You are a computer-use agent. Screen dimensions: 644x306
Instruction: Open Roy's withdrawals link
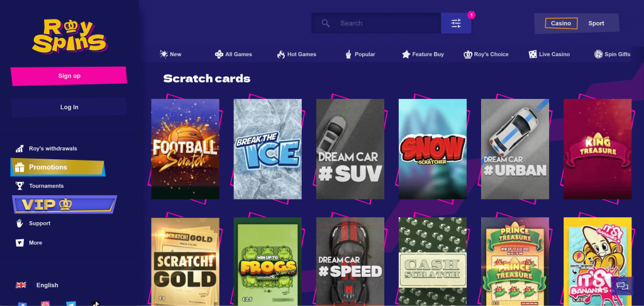click(52, 149)
